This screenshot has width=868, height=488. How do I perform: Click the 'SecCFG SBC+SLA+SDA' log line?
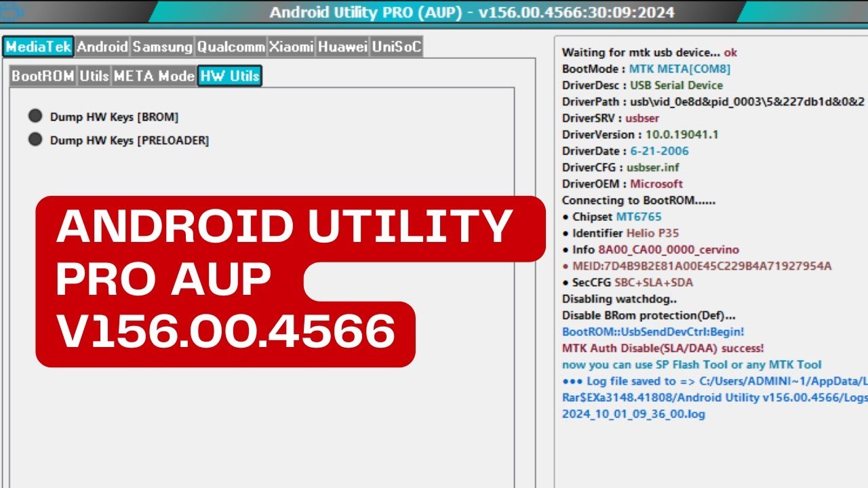pyautogui.click(x=627, y=283)
